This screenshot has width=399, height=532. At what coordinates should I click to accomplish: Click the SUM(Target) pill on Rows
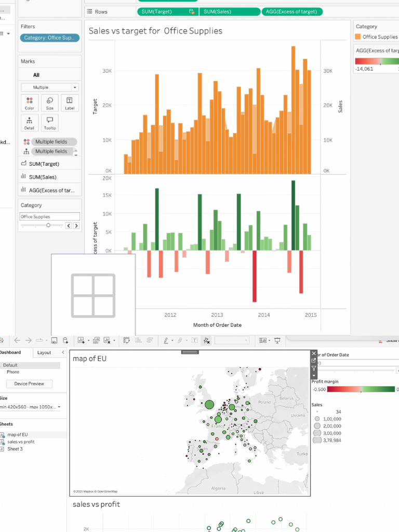tap(168, 11)
